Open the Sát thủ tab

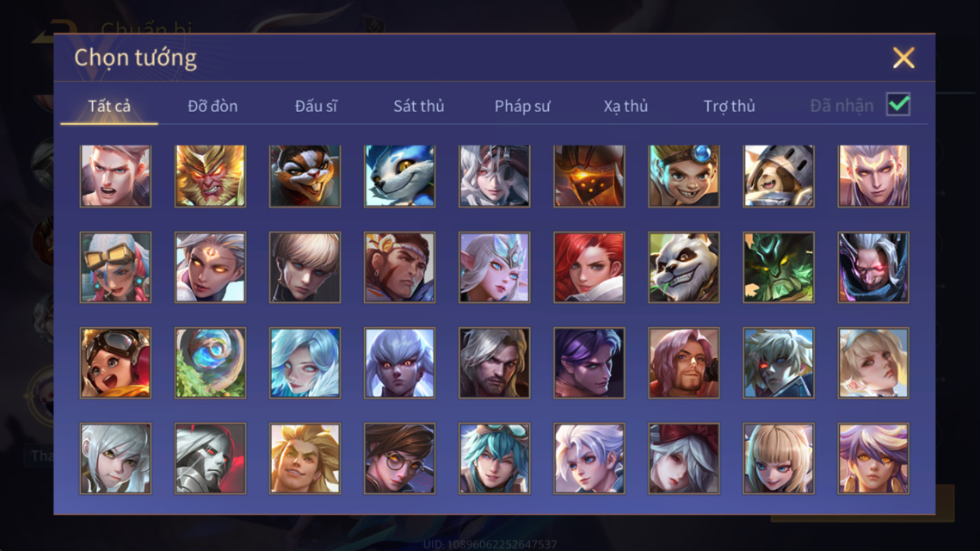pyautogui.click(x=419, y=106)
